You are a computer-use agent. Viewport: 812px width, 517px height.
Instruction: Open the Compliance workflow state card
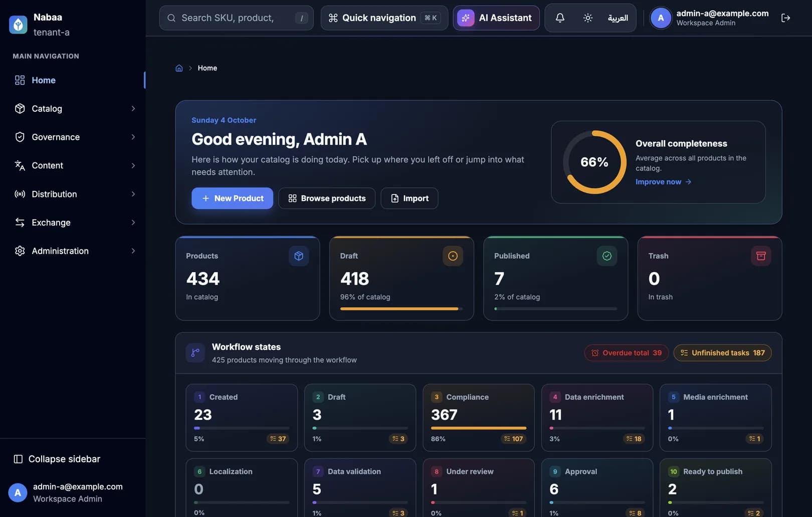coord(479,418)
